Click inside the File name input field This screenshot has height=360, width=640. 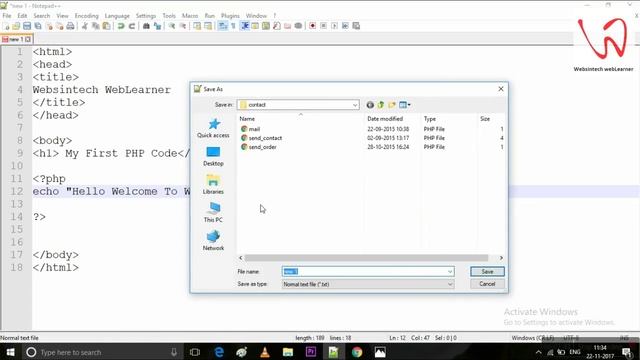point(364,271)
